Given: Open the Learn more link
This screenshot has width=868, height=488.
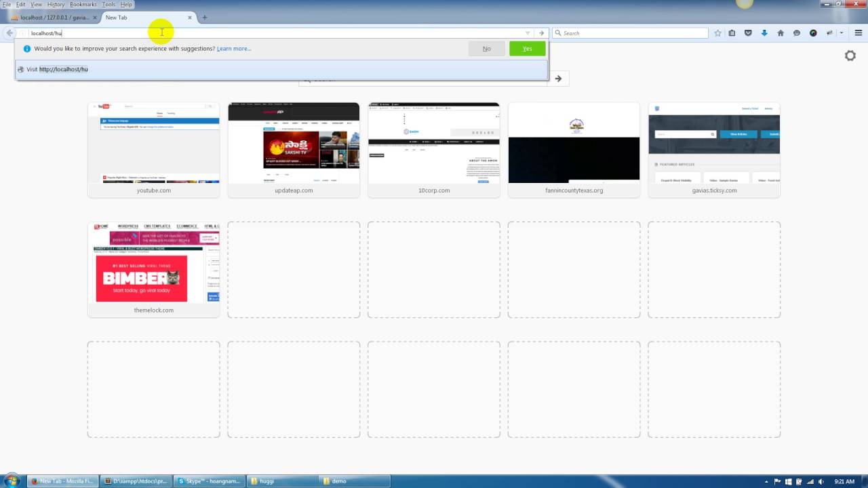Looking at the screenshot, I should 234,49.
